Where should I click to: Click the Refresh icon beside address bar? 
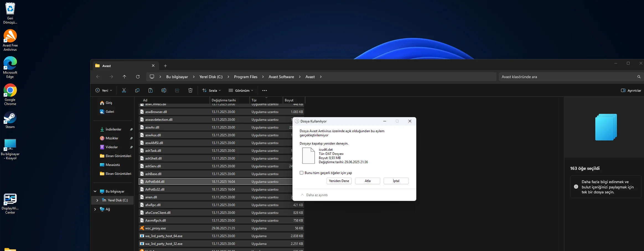[138, 77]
